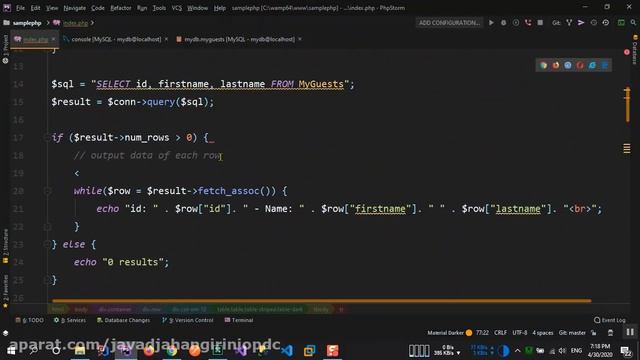Open the Database Changes tool window
The width and height of the screenshot is (640, 360).
click(123, 320)
